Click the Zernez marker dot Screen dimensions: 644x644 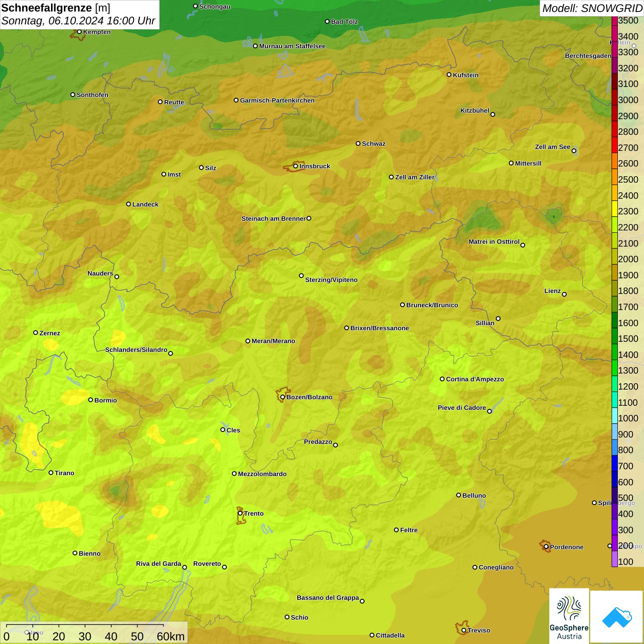35,333
